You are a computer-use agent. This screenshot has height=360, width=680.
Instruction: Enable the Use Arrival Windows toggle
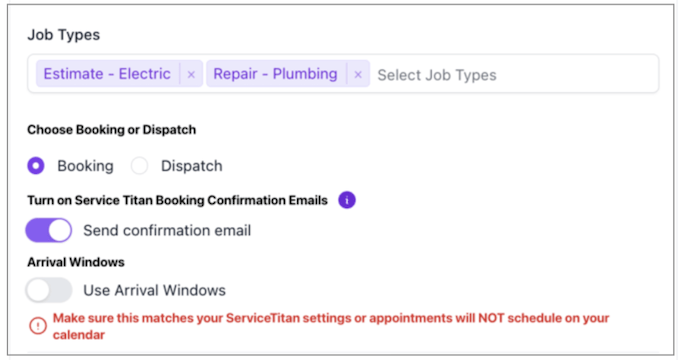tap(49, 290)
